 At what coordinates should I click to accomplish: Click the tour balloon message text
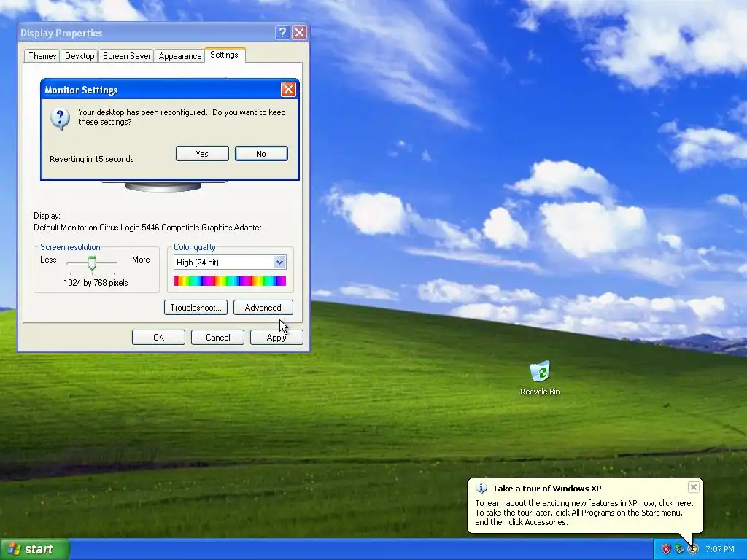click(x=584, y=513)
